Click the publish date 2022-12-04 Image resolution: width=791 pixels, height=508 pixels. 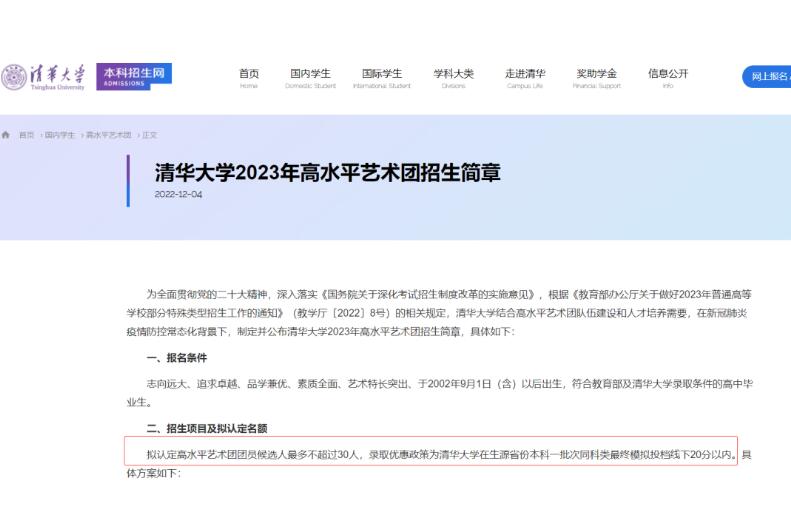point(178,194)
